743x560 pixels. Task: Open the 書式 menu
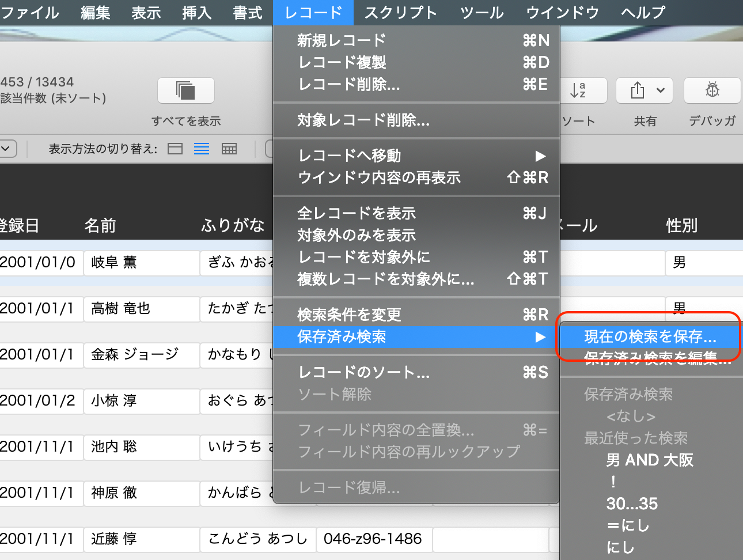click(248, 13)
